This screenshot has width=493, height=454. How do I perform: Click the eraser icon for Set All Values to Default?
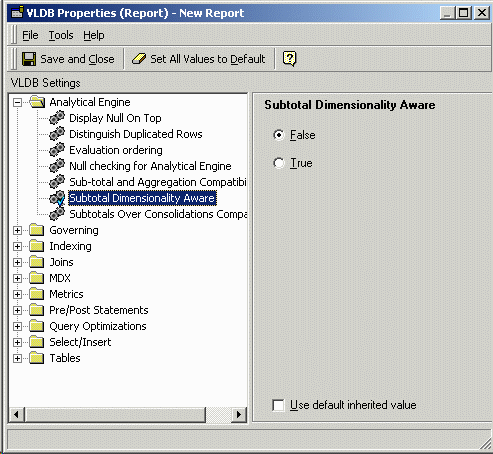coord(139,59)
